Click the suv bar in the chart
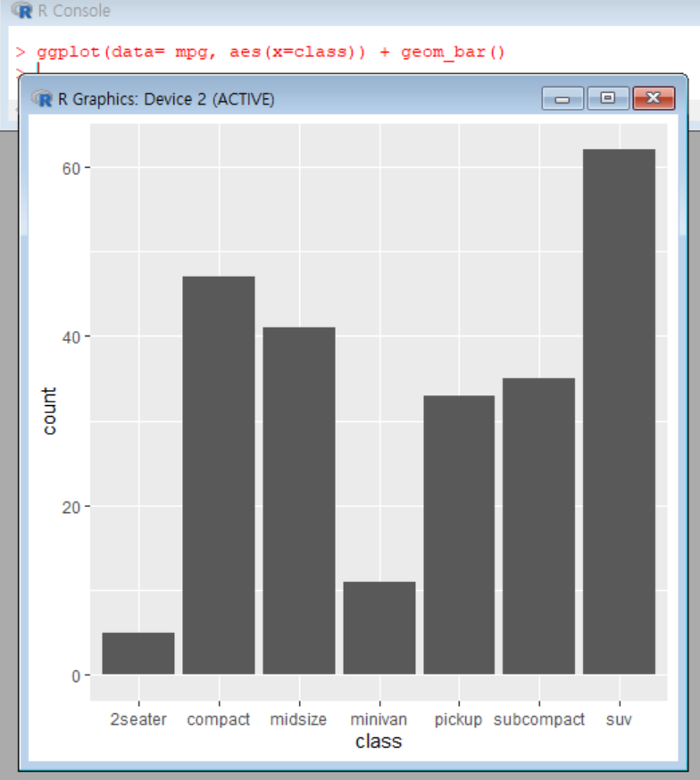This screenshot has width=700, height=780. coord(619,411)
